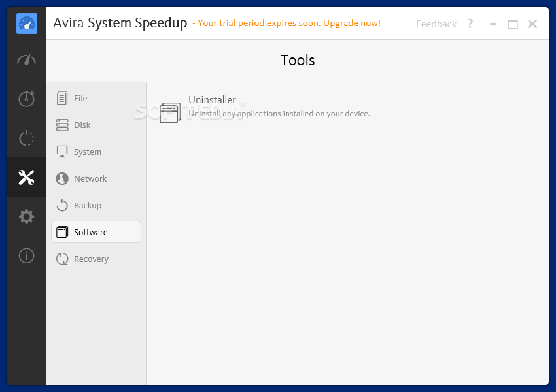This screenshot has height=392, width=556.
Task: Open the stopwatch startup optimizer view
Action: point(27,99)
